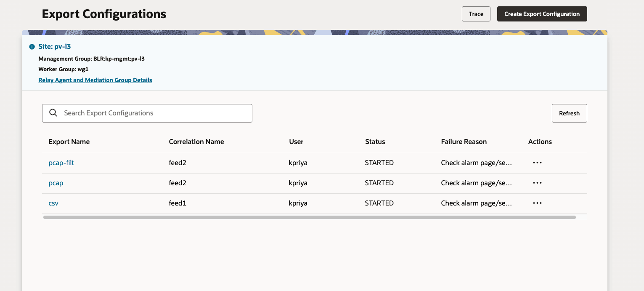Click the Refresh button

pyautogui.click(x=569, y=113)
